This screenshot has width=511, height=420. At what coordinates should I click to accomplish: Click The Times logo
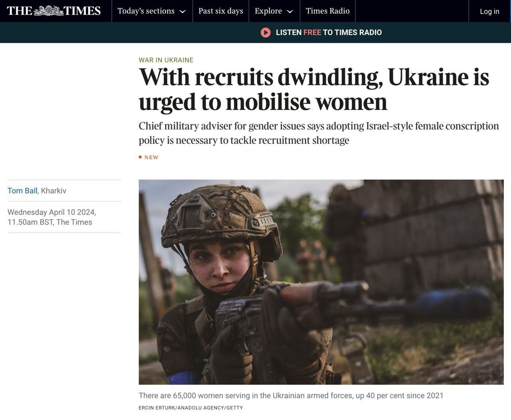click(x=54, y=11)
